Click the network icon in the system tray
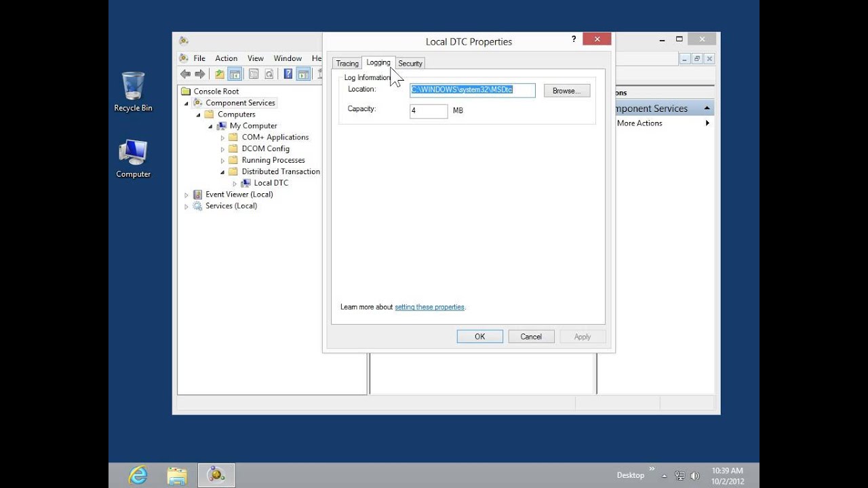Screen dimensions: 868x488 679,476
